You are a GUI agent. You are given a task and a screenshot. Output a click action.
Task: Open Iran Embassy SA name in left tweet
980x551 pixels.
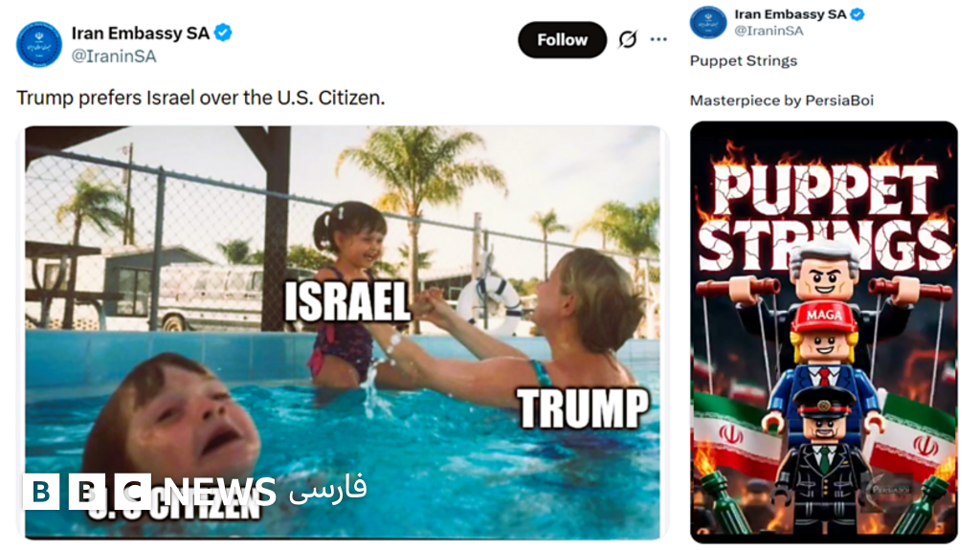(x=140, y=33)
